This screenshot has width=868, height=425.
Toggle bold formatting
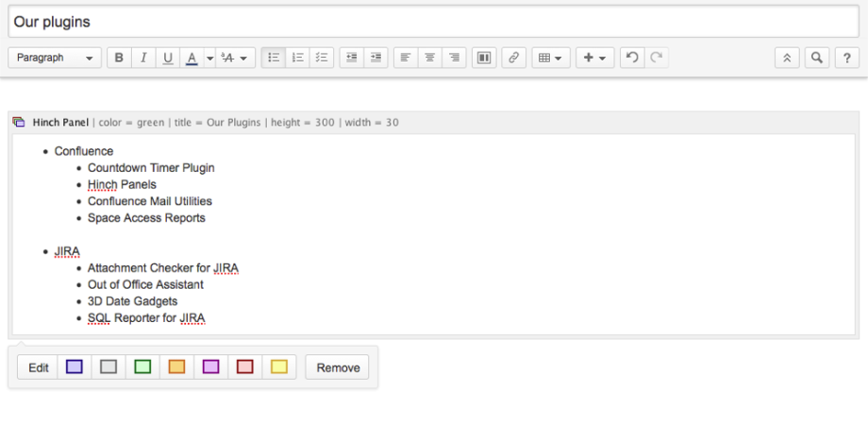tap(119, 58)
